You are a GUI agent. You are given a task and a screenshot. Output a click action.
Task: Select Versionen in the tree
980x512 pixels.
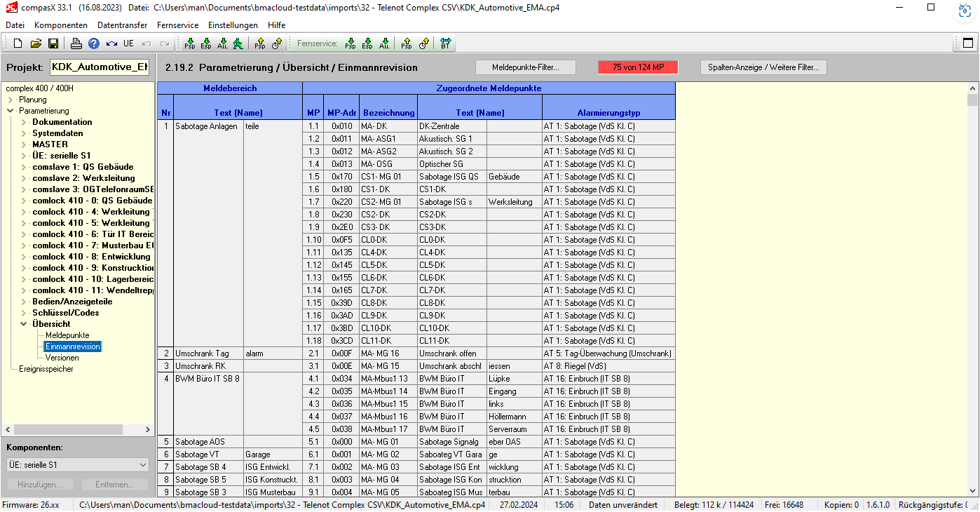click(62, 358)
